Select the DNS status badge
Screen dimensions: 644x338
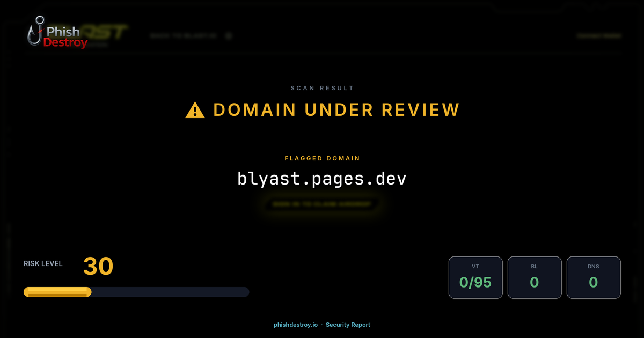(594, 277)
